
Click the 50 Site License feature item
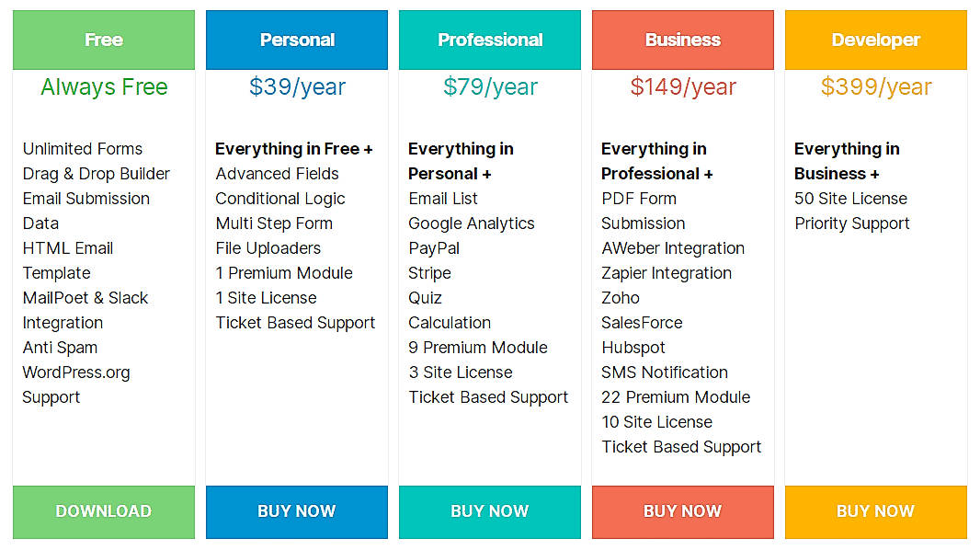(851, 198)
